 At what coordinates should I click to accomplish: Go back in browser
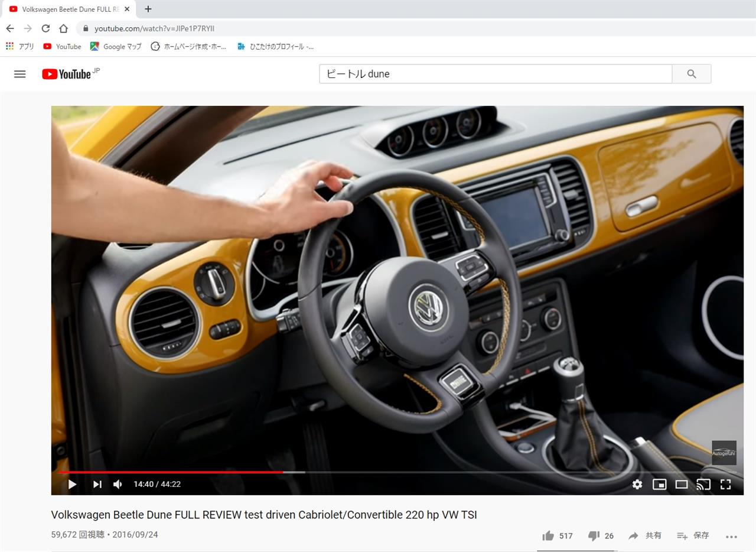(x=10, y=28)
